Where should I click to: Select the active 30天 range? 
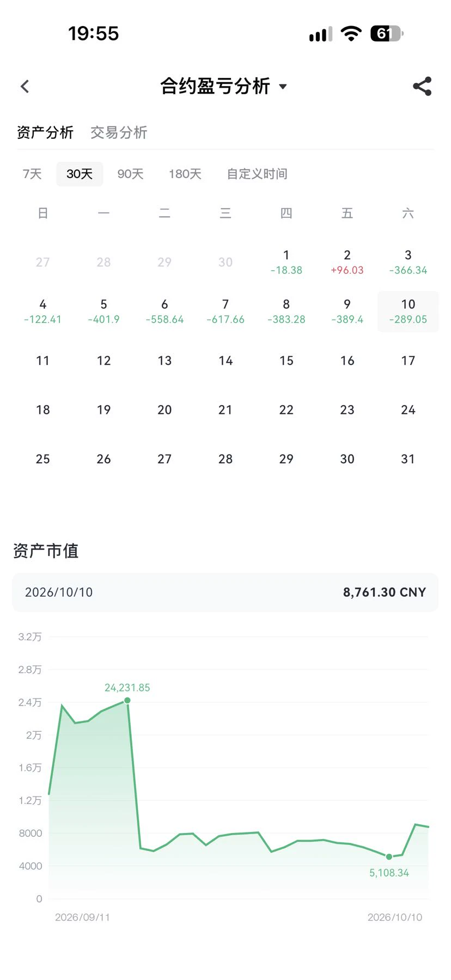(80, 174)
